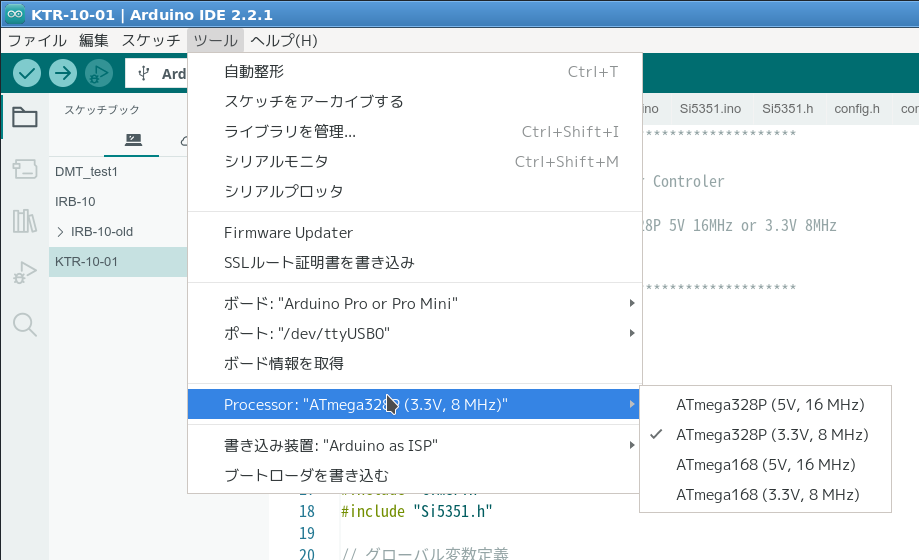The height and width of the screenshot is (560, 919).
Task: Open the 編集 menu
Action: tap(94, 40)
